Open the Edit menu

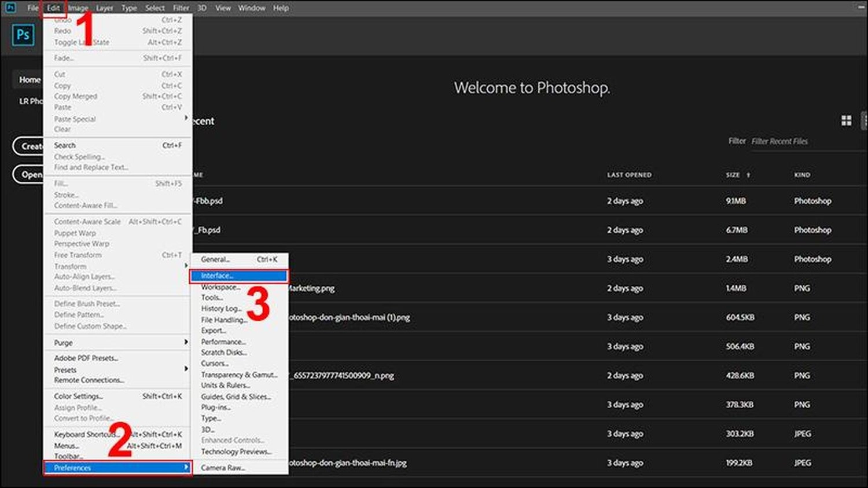pos(53,8)
